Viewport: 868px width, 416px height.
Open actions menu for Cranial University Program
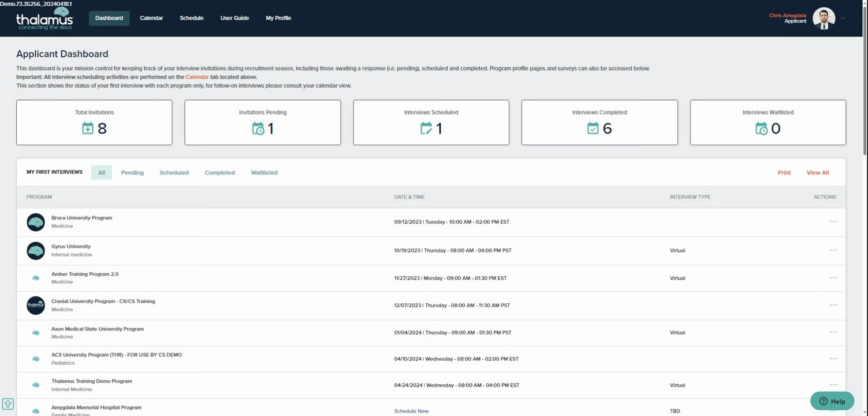[x=833, y=305]
